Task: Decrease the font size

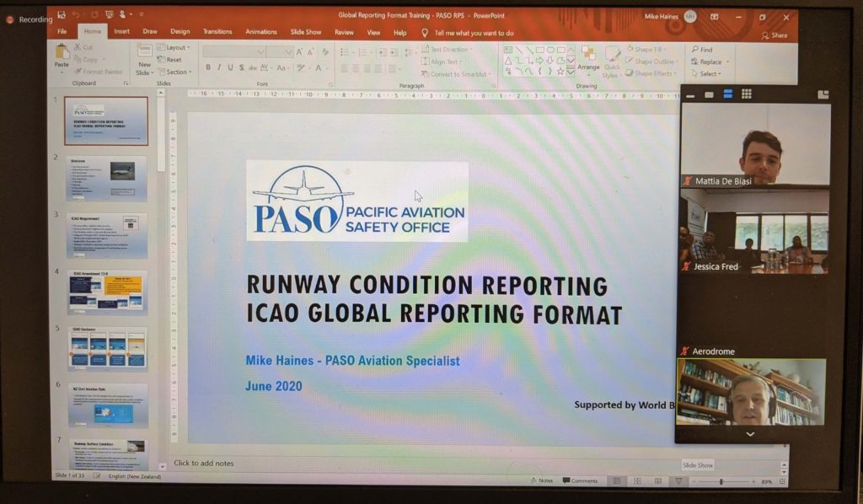Action: pos(310,51)
